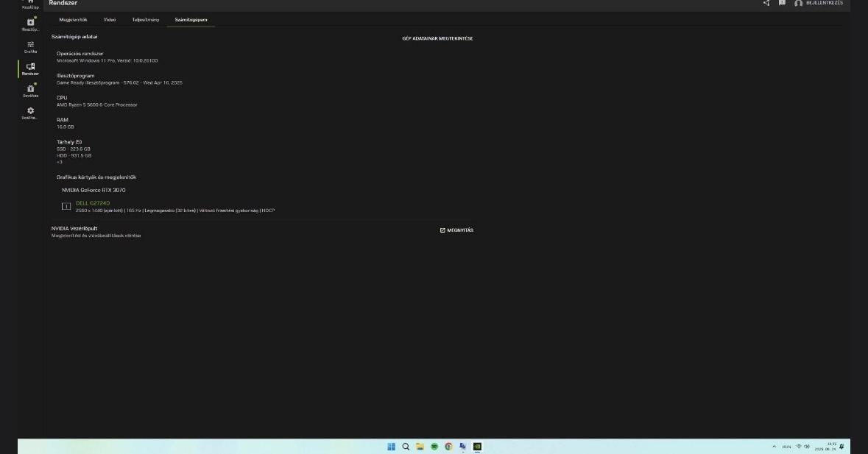Click the share icon in top bar
The height and width of the screenshot is (454, 868).
pyautogui.click(x=766, y=3)
